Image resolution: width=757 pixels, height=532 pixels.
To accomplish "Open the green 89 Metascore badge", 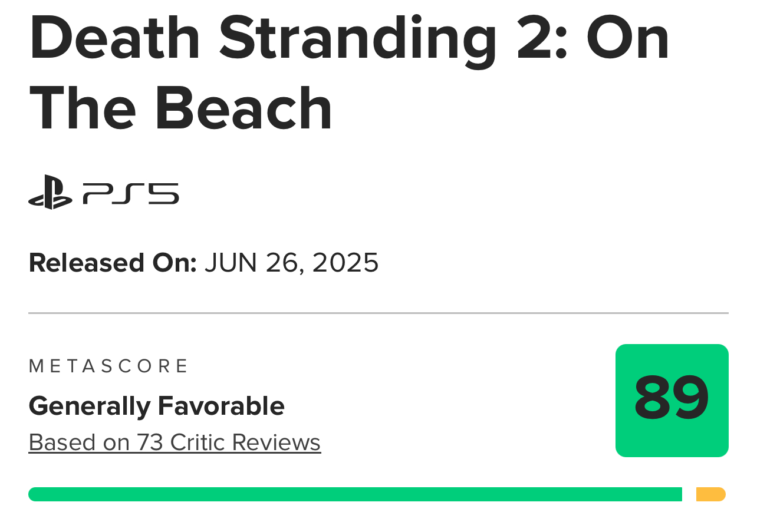I will tap(672, 401).
